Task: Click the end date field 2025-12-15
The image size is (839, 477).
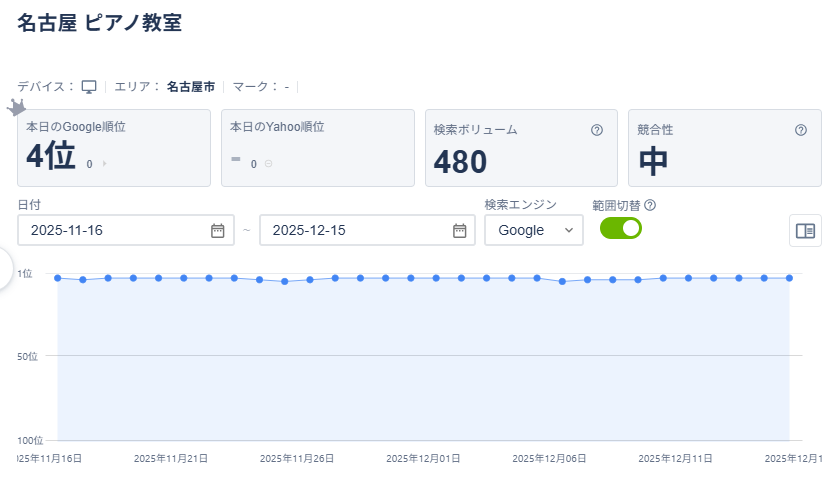Action: 350,230
